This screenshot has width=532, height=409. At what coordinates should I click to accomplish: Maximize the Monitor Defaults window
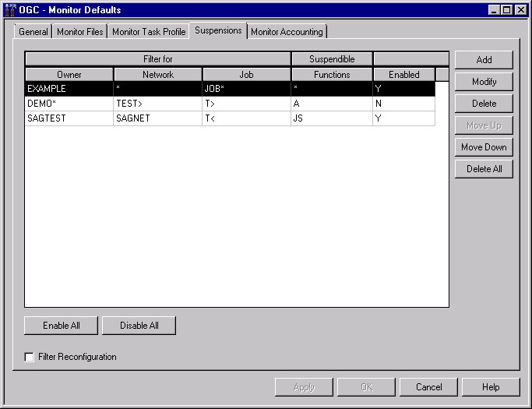pyautogui.click(x=506, y=10)
